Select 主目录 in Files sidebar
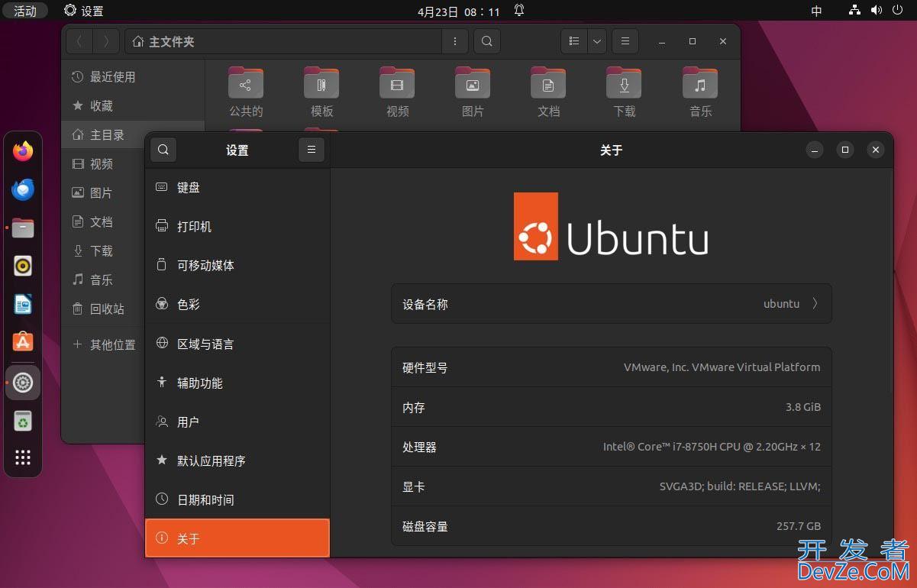This screenshot has width=917, height=588. pos(134,134)
